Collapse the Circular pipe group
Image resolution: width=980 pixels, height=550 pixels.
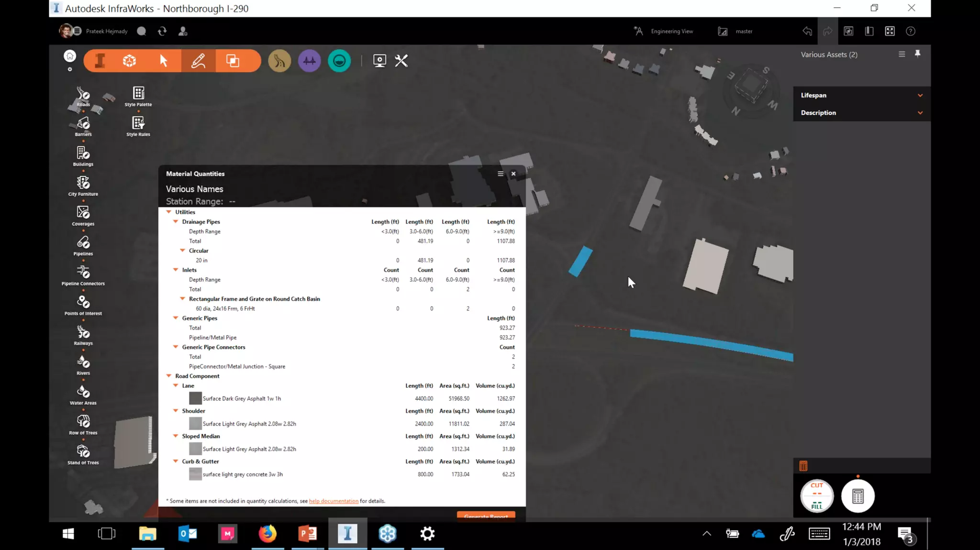point(182,250)
